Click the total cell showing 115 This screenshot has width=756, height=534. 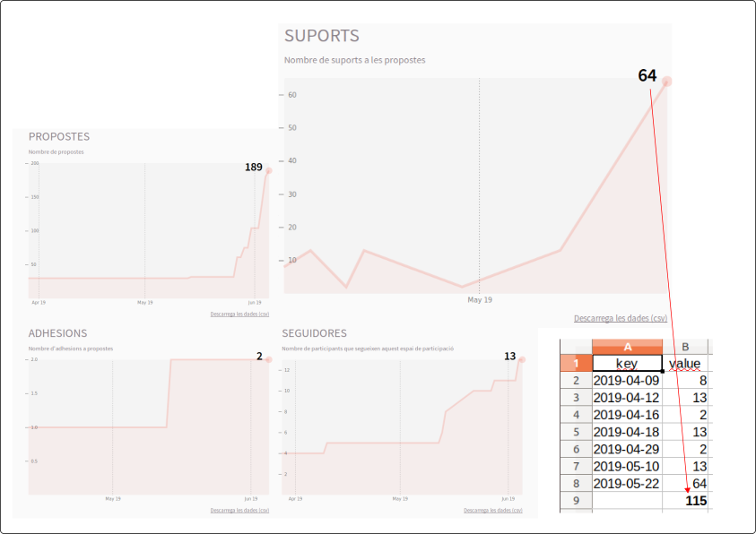point(695,501)
